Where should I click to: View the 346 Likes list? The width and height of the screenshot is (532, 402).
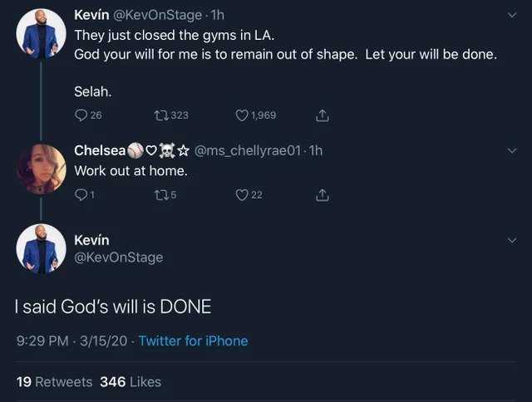(x=131, y=382)
